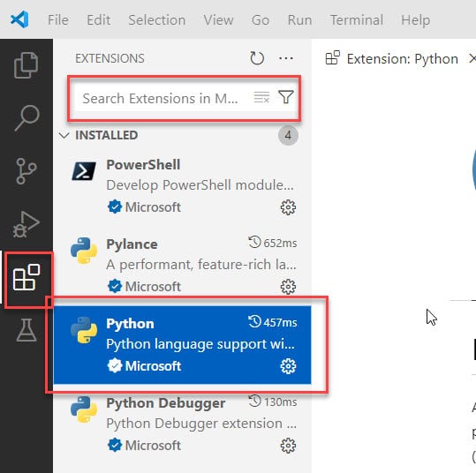Open the Extensions view icon
Screen dimensions: 476x473
coord(26,277)
